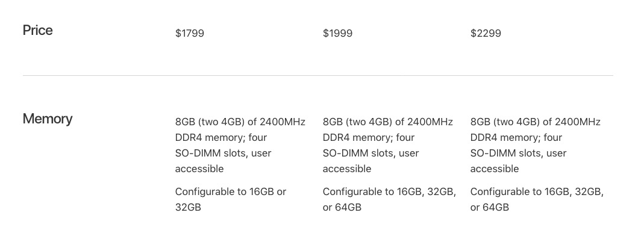The width and height of the screenshot is (644, 242).
Task: Click "SO-DIMM slots, user" in last column
Action: [518, 153]
